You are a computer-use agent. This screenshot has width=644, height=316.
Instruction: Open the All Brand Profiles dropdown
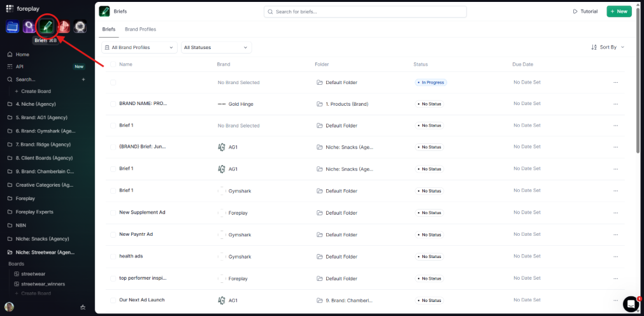pos(140,47)
